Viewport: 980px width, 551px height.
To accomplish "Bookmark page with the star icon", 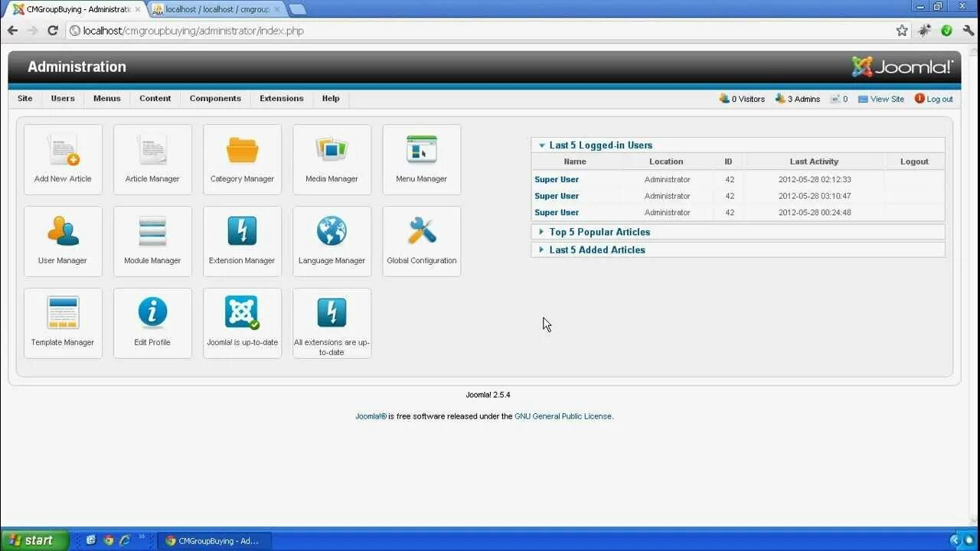I will coord(902,31).
